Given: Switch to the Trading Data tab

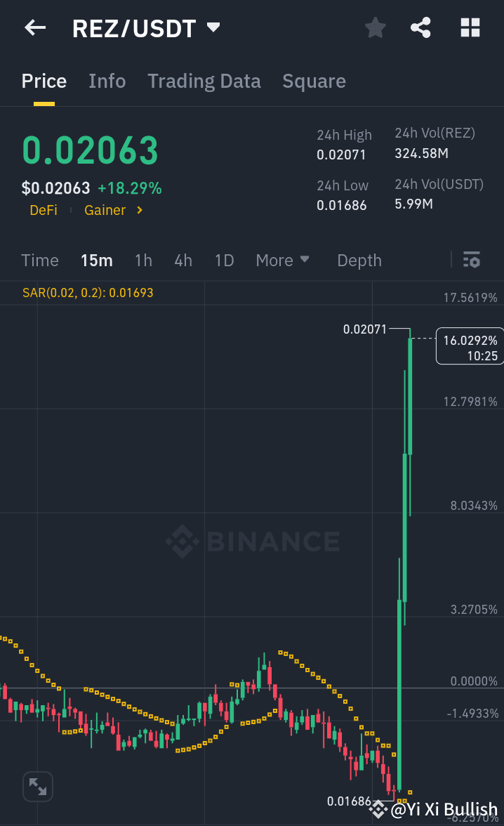Looking at the screenshot, I should click(204, 81).
